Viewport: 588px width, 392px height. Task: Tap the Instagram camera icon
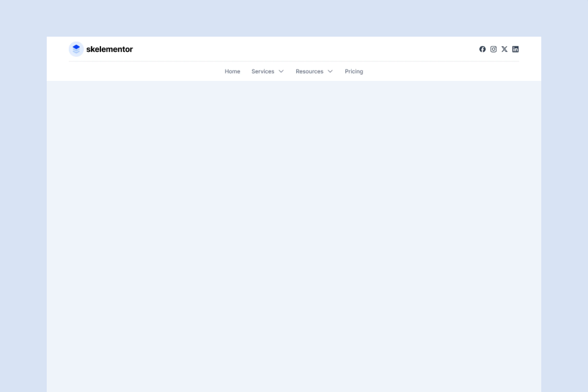coord(493,49)
